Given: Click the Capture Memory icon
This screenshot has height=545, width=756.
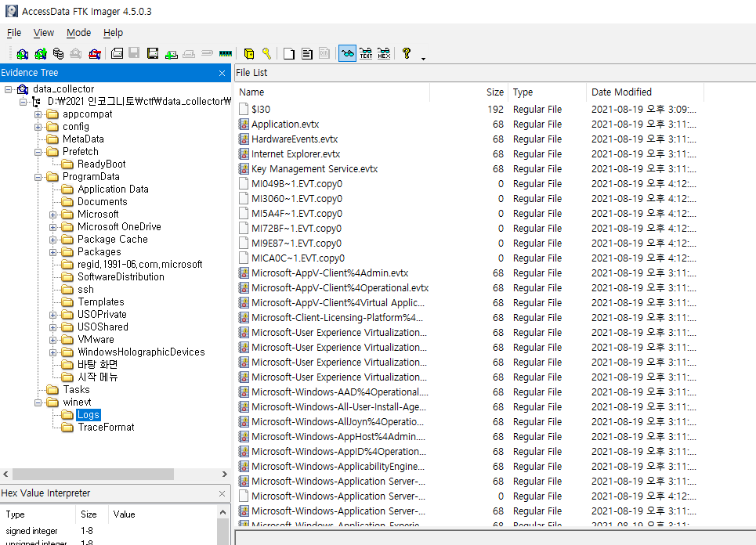Looking at the screenshot, I should coord(225,53).
